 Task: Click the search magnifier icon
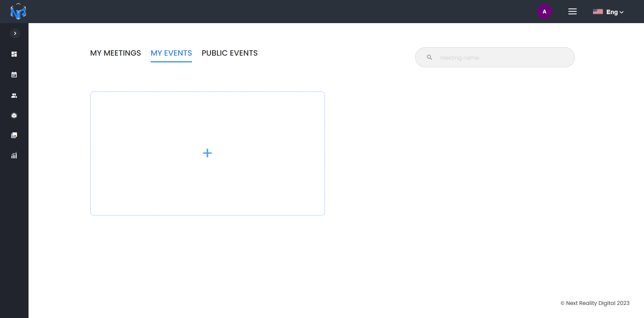(x=430, y=57)
